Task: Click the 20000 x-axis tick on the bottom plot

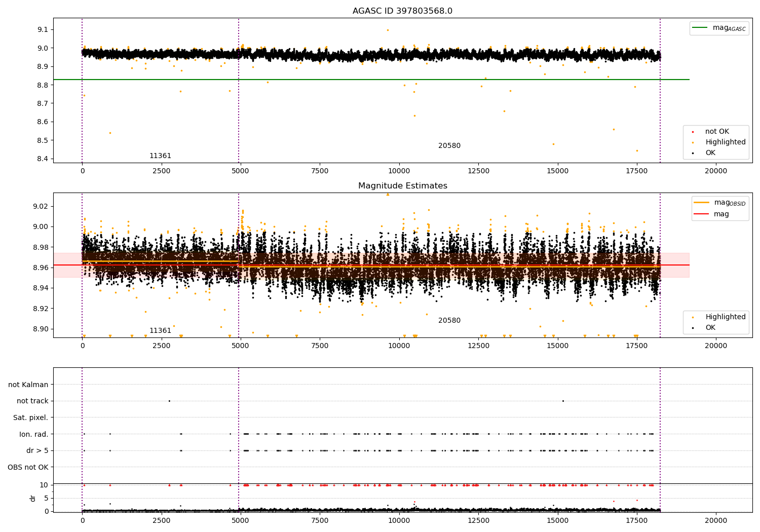Action: coord(716,520)
